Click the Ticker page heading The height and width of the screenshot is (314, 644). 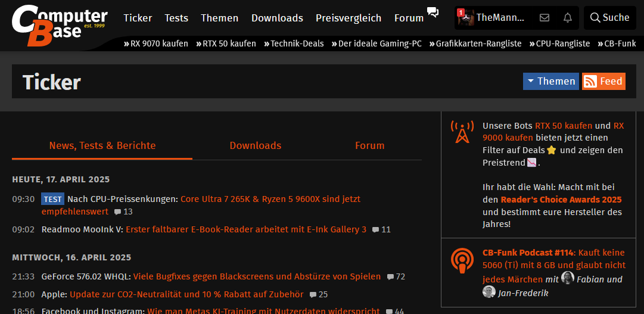(51, 82)
